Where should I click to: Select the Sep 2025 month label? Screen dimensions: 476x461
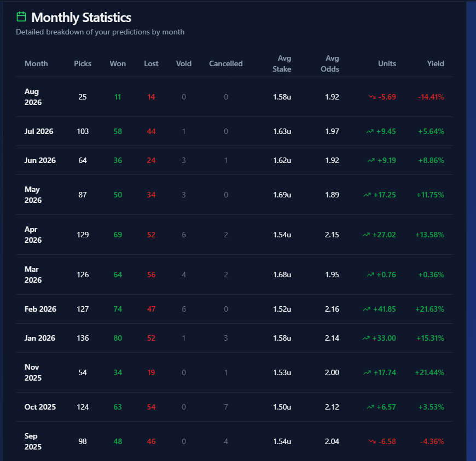pos(33,441)
